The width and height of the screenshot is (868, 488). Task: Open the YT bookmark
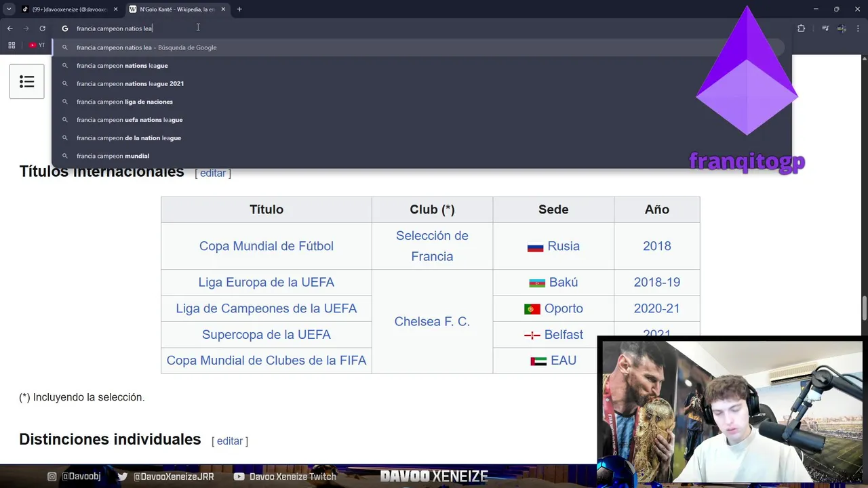click(37, 45)
